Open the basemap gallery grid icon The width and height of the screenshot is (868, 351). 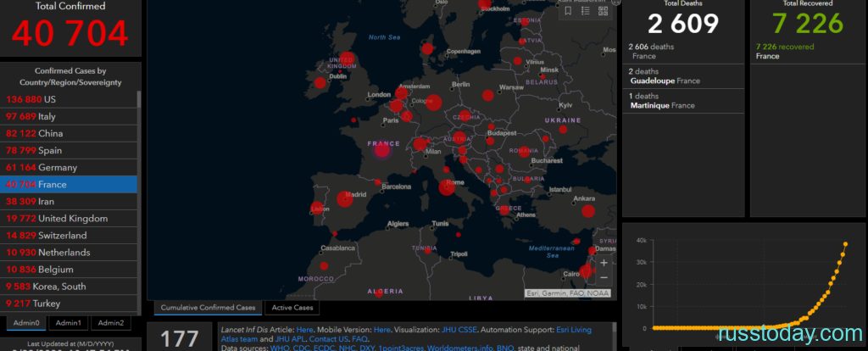603,11
